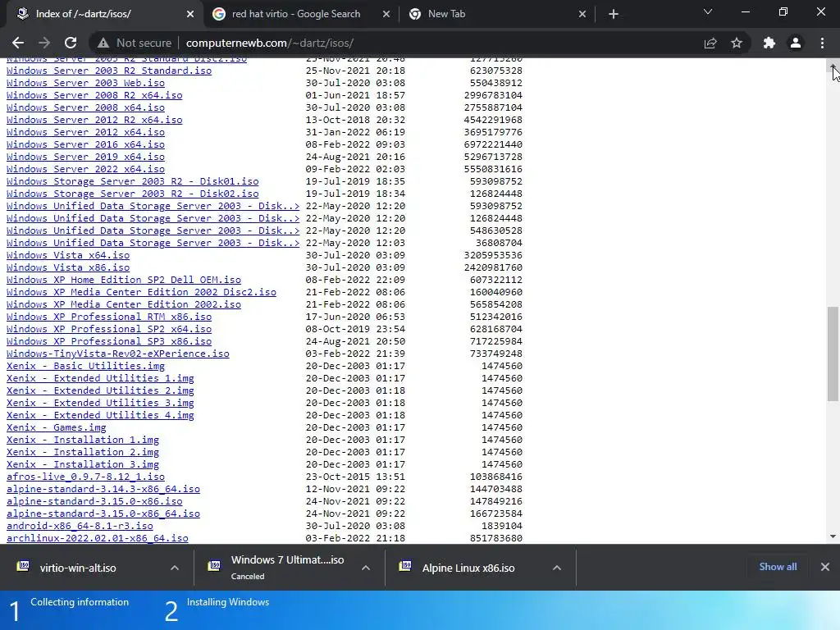Download Windows_XP_Professional_SP3_x86.iso
This screenshot has height=630, width=840.
109,342
